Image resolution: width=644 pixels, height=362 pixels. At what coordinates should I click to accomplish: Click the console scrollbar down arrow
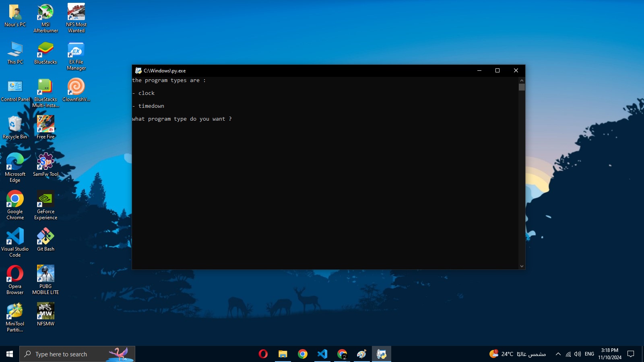[522, 266]
